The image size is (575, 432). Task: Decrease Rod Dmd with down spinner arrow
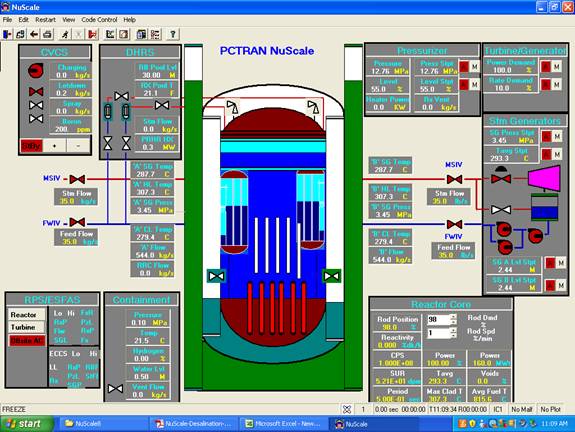point(454,322)
